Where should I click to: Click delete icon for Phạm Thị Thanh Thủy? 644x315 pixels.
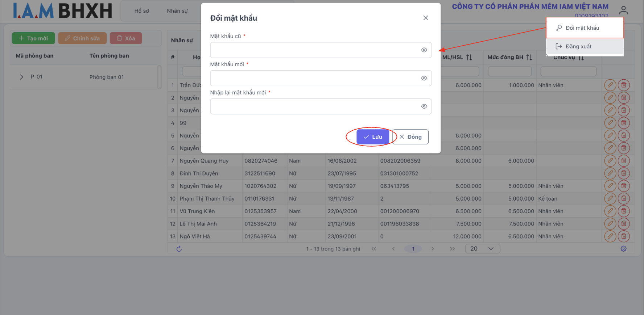(x=624, y=198)
